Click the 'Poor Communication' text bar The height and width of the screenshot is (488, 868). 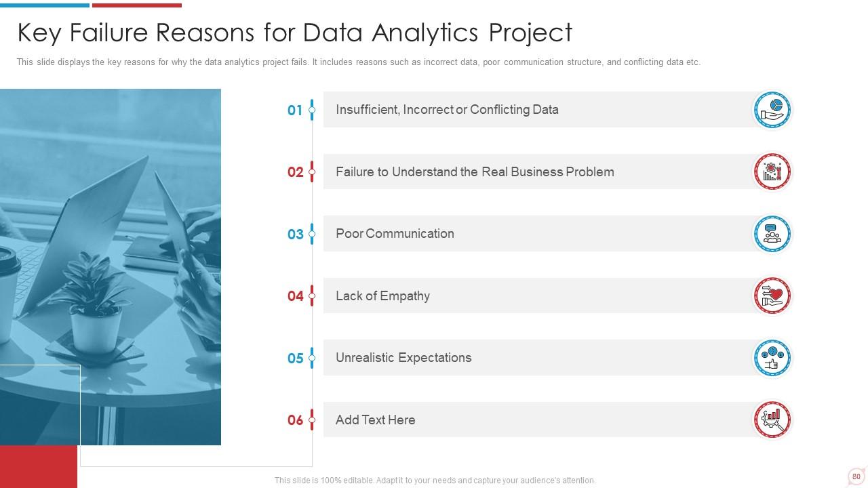[395, 234]
